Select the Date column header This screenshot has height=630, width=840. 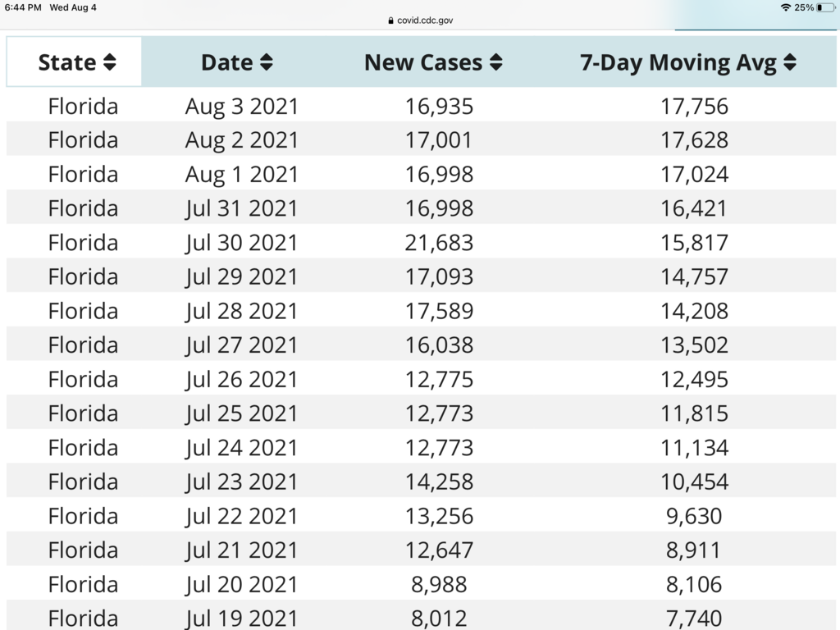click(227, 62)
